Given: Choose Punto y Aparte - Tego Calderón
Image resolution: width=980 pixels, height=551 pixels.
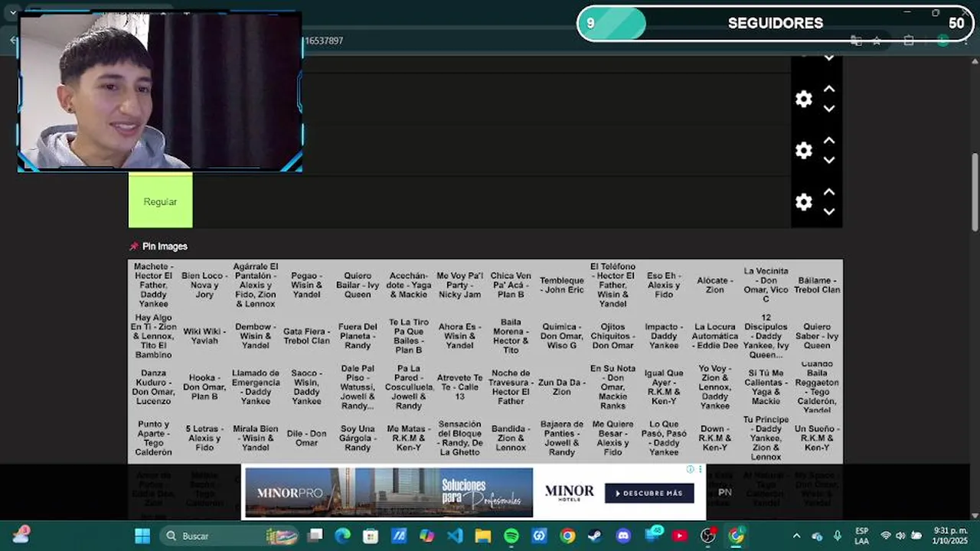Looking at the screenshot, I should click(x=153, y=439).
